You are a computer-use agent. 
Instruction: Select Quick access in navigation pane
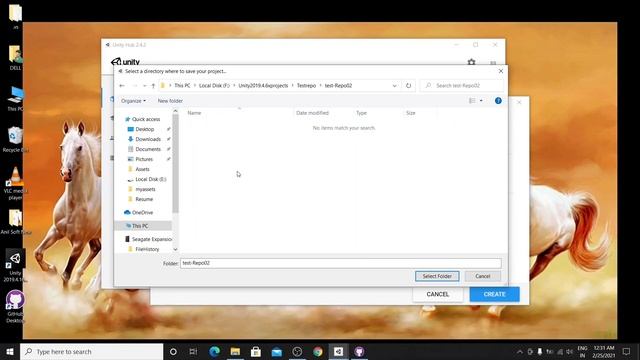click(x=143, y=119)
